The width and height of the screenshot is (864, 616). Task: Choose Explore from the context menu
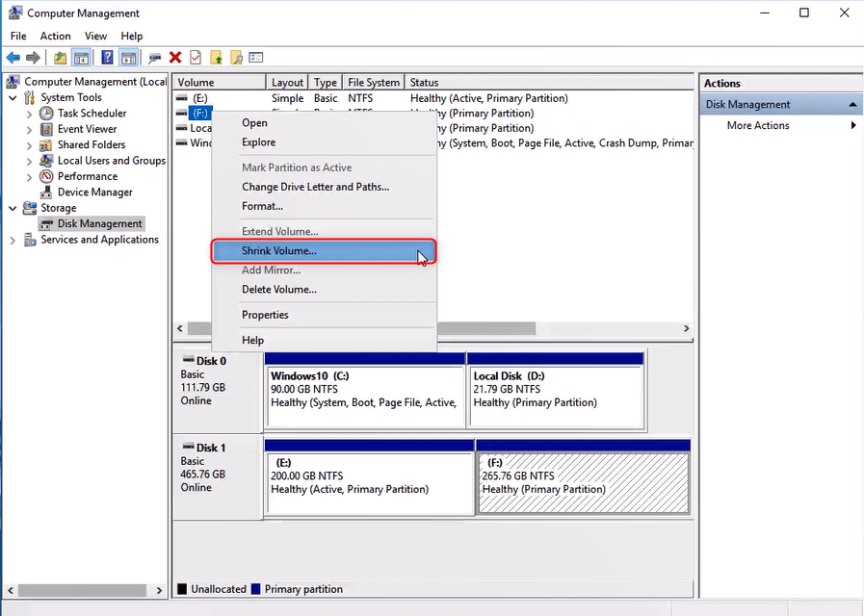(325, 142)
